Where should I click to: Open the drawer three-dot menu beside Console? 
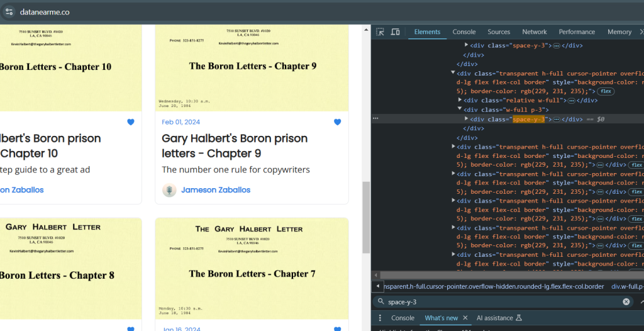pos(380,318)
